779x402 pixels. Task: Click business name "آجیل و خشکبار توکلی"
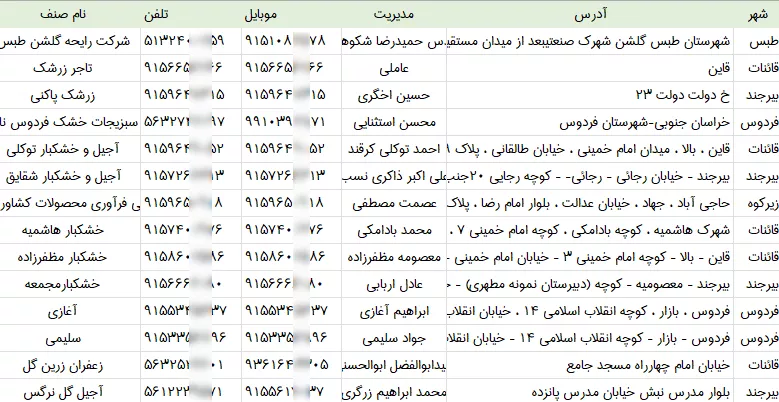tap(63, 150)
